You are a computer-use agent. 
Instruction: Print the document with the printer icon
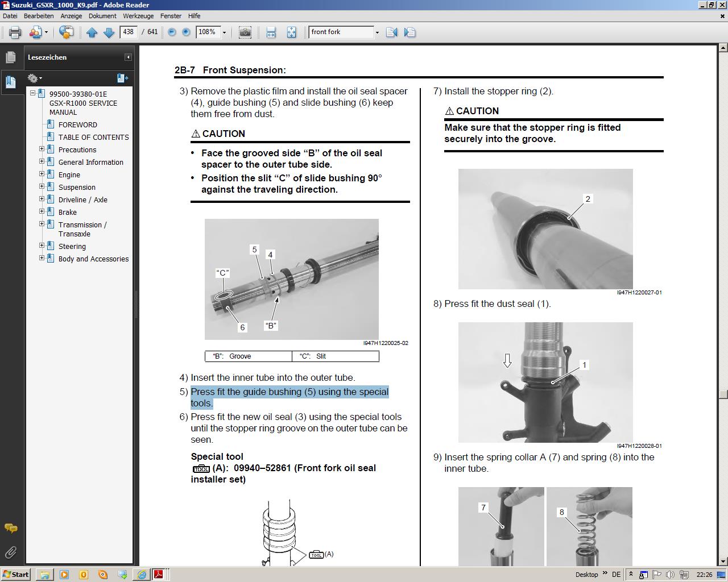(x=15, y=32)
